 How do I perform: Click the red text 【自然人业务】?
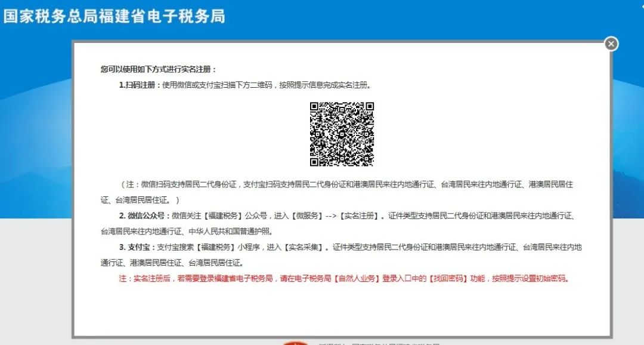356,278
